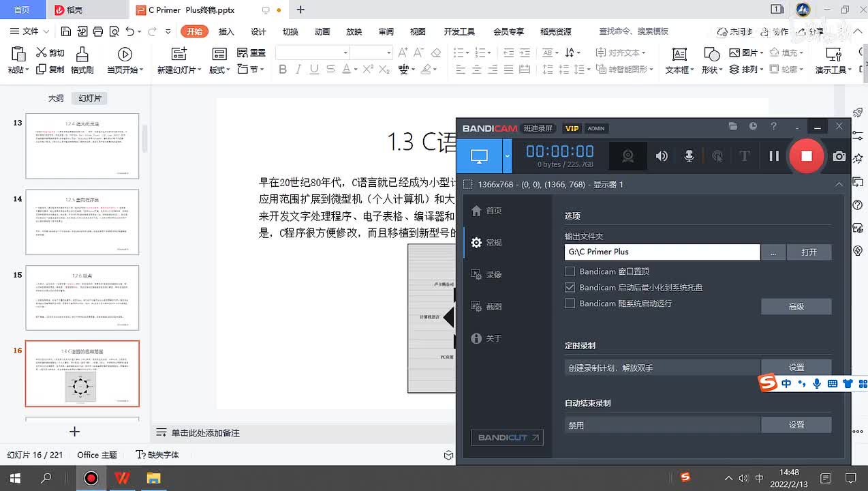868x491 pixels.
Task: Click the 重置 reset button
Action: (251, 53)
